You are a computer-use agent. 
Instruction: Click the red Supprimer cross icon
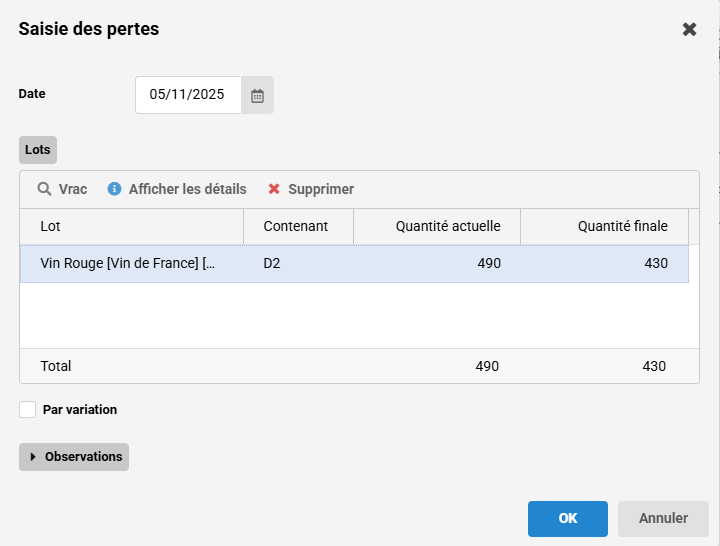(x=274, y=189)
